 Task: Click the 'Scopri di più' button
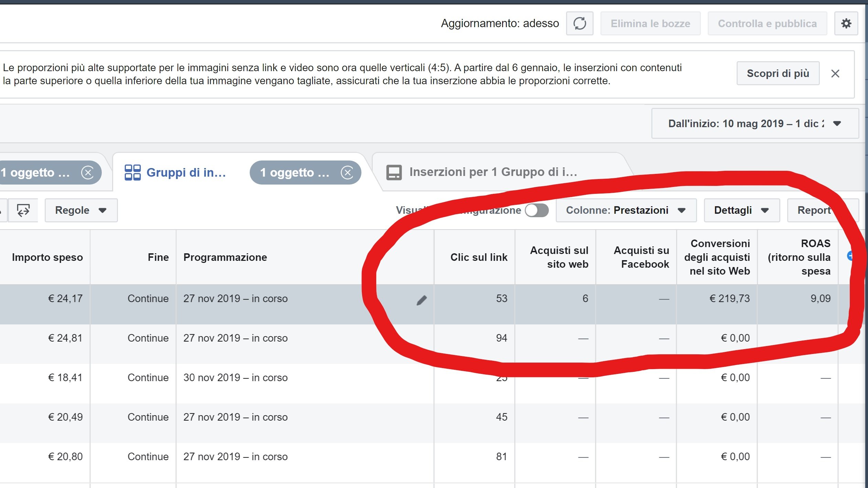[x=778, y=74]
